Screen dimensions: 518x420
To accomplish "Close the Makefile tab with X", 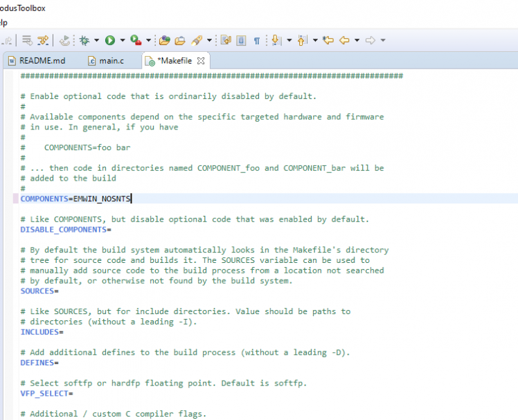I will click(x=201, y=61).
